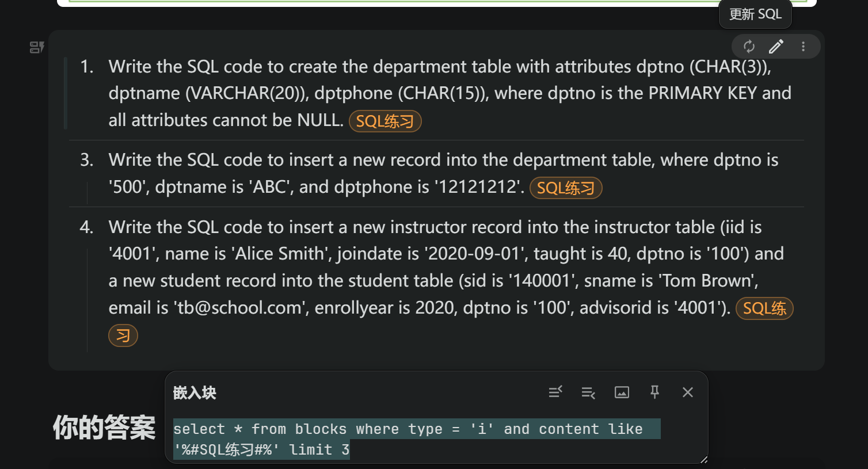Click the second list-with-arrow icon in 嵌入块 panel
This screenshot has width=868, height=469.
pyautogui.click(x=588, y=392)
